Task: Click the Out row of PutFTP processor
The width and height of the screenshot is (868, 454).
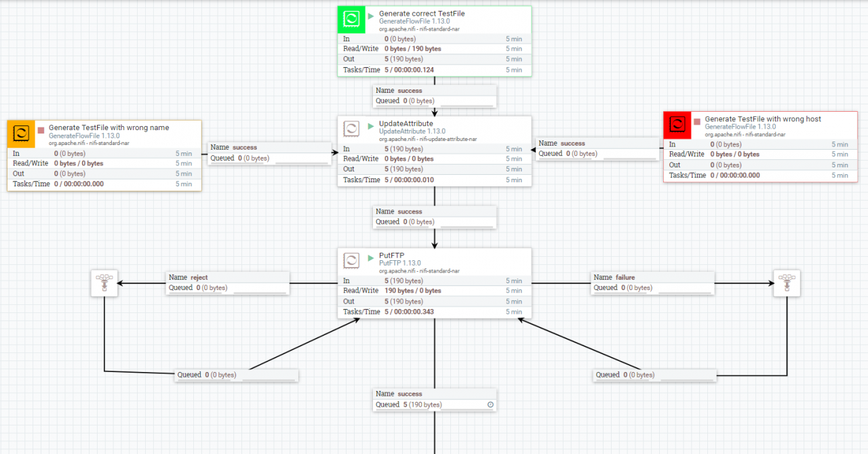Action: click(x=435, y=301)
